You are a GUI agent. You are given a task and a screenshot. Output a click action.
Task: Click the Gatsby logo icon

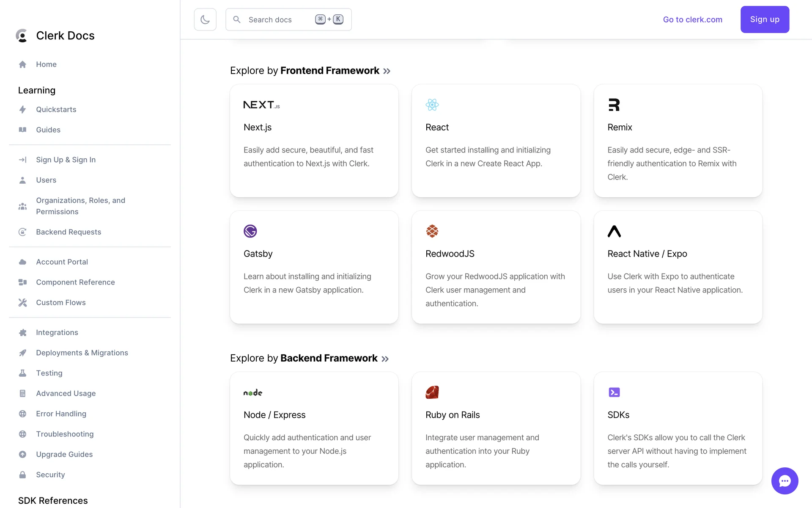(x=250, y=231)
